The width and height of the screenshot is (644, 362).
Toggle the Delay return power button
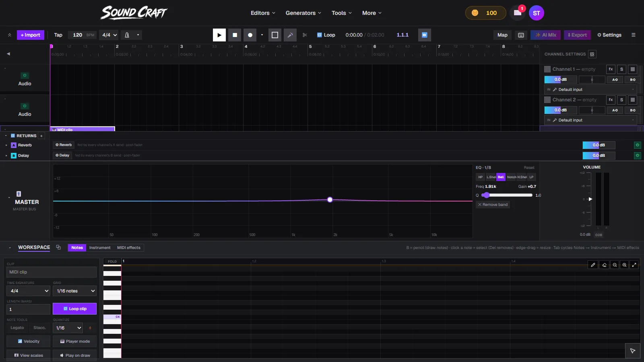638,156
